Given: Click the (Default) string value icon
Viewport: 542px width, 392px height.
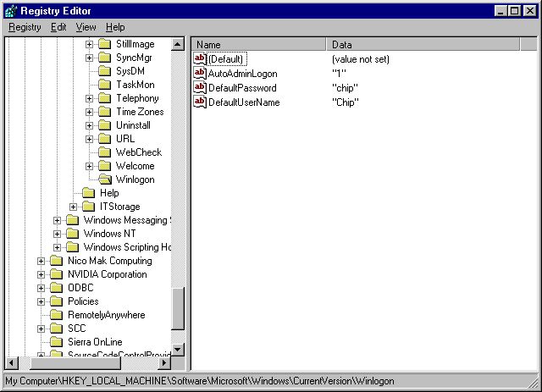Looking at the screenshot, I should (x=200, y=58).
